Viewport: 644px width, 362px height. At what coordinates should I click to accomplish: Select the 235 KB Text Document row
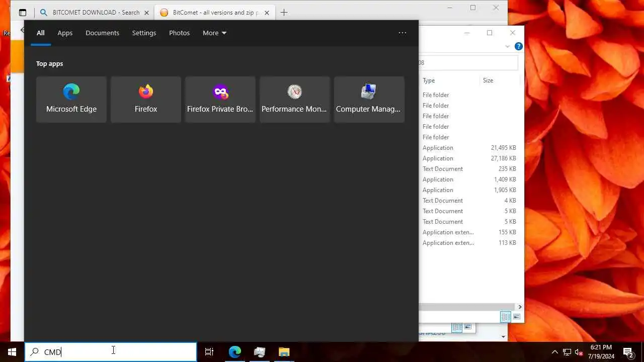coord(469,169)
